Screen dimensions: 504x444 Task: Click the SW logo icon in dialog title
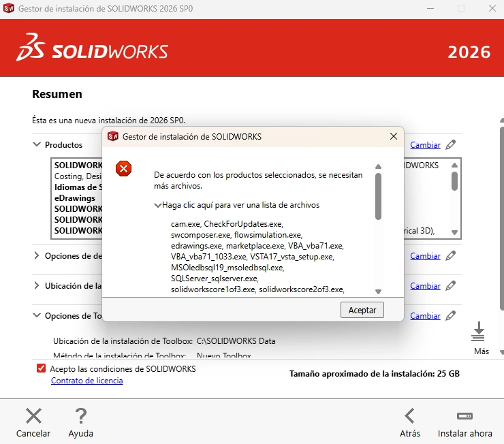pos(113,136)
